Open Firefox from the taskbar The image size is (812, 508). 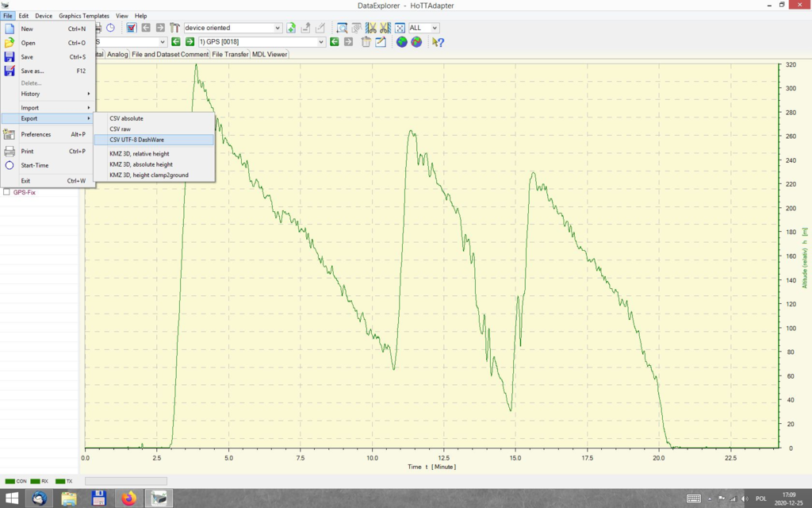click(x=128, y=498)
